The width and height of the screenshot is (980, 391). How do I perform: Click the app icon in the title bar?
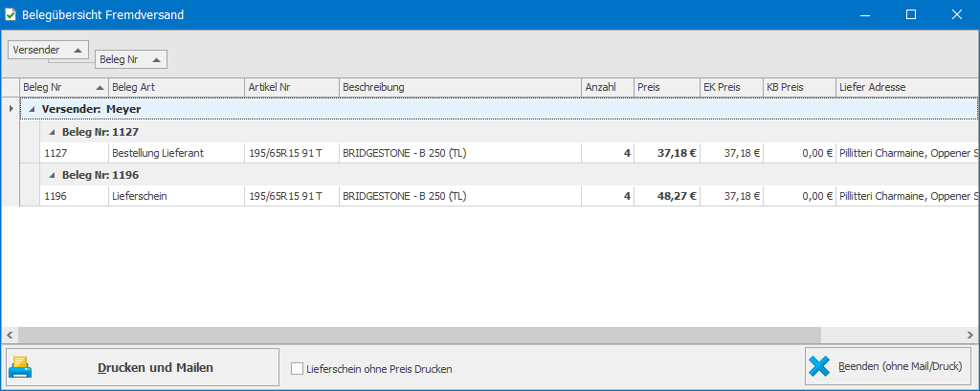pyautogui.click(x=11, y=14)
